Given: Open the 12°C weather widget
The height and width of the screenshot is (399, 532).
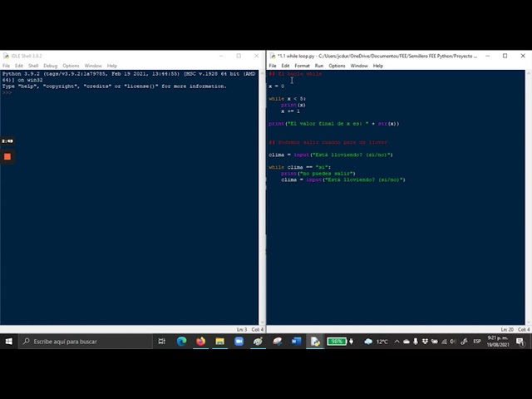Looking at the screenshot, I should (376, 342).
